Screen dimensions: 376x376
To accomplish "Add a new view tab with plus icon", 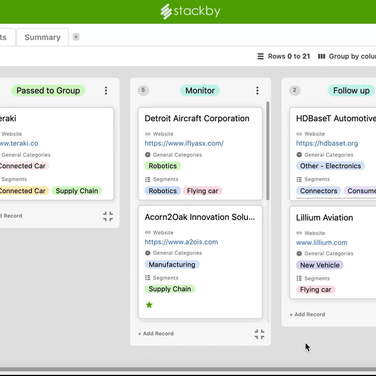I will point(76,37).
